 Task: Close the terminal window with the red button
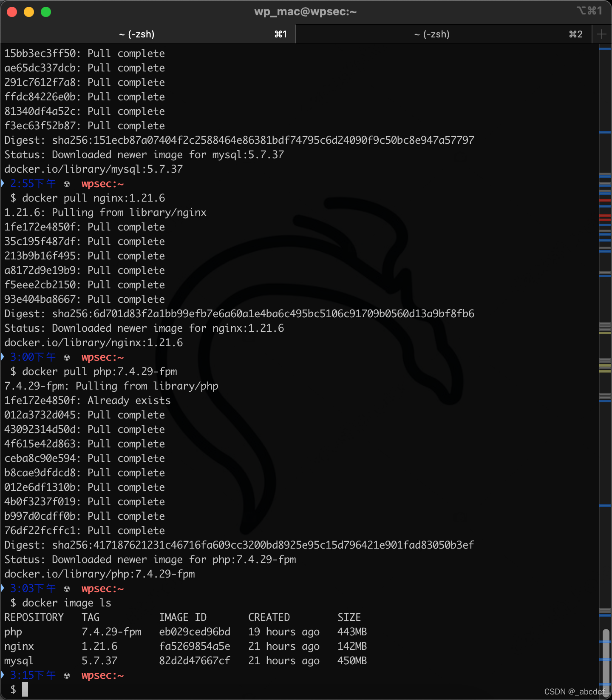pos(12,12)
